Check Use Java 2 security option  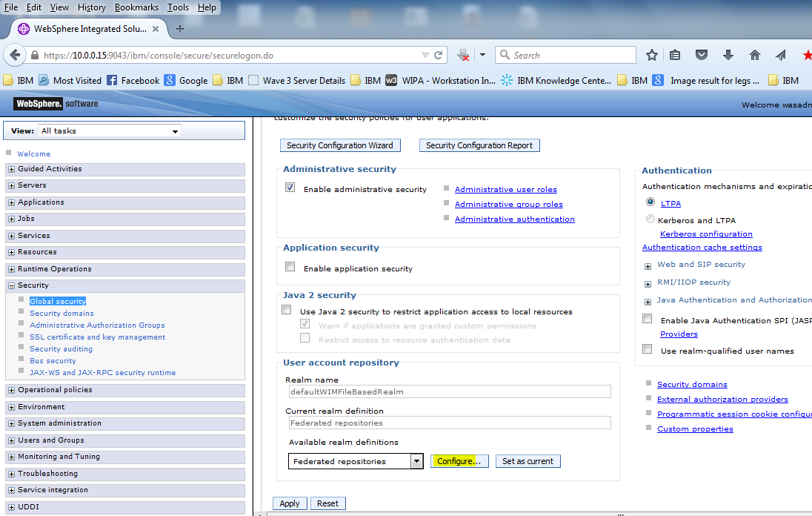(287, 310)
